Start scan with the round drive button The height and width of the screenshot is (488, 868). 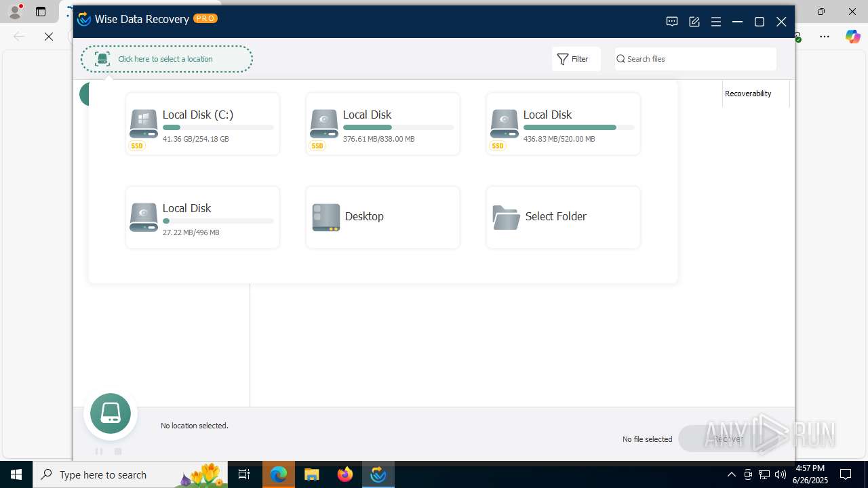pyautogui.click(x=111, y=413)
